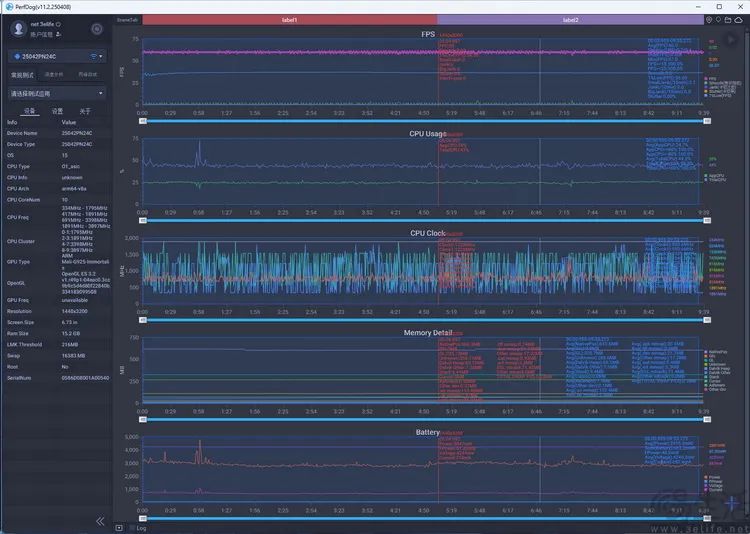Click the user avatar profile icon
The width and height of the screenshot is (750, 534).
19,29
